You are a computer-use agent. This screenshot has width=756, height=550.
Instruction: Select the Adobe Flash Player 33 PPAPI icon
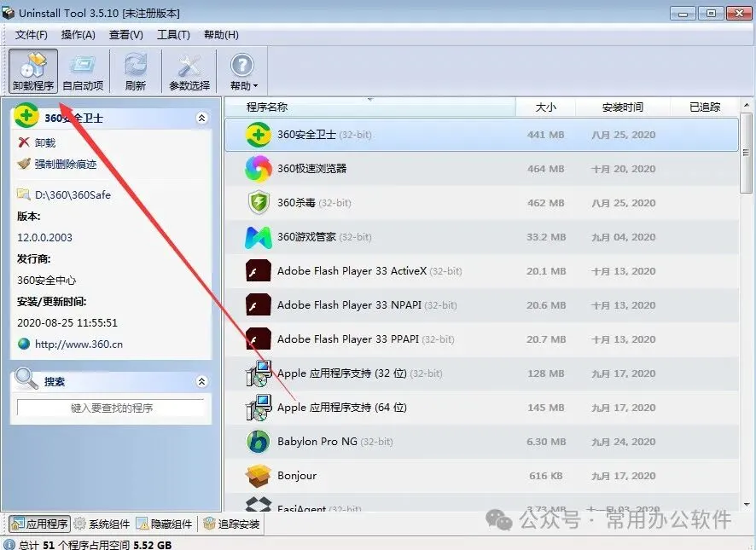(259, 339)
